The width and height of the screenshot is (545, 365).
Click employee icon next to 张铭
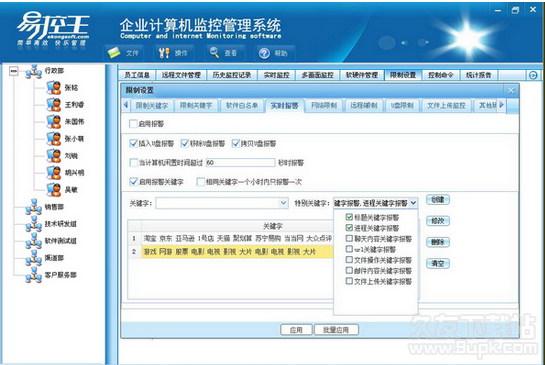[54, 88]
